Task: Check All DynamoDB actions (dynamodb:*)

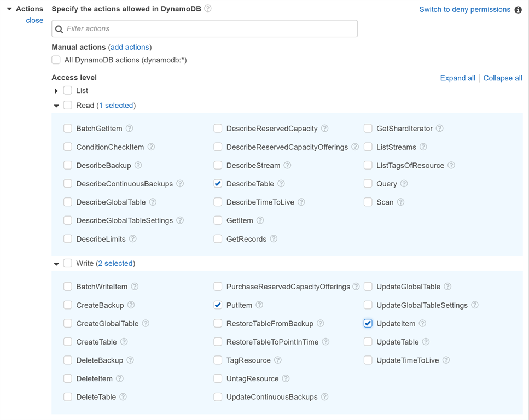Action: click(55, 60)
